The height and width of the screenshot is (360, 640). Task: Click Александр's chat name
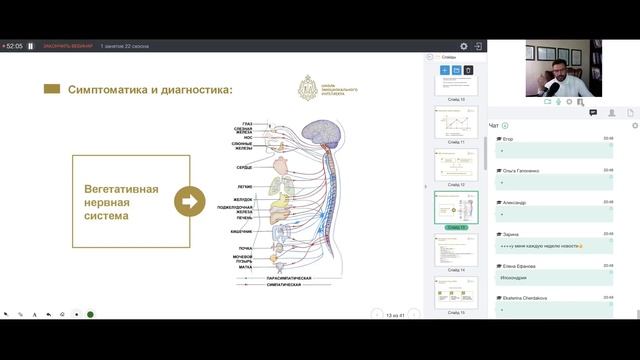514,202
